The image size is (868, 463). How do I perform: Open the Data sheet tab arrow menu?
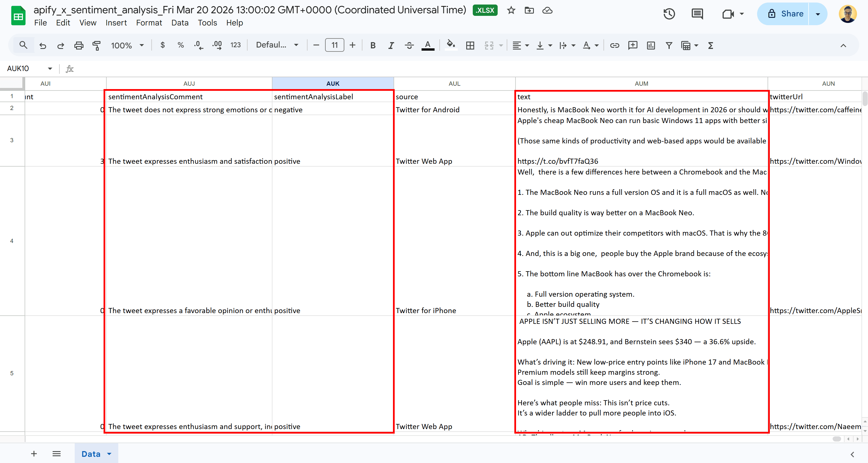click(109, 454)
